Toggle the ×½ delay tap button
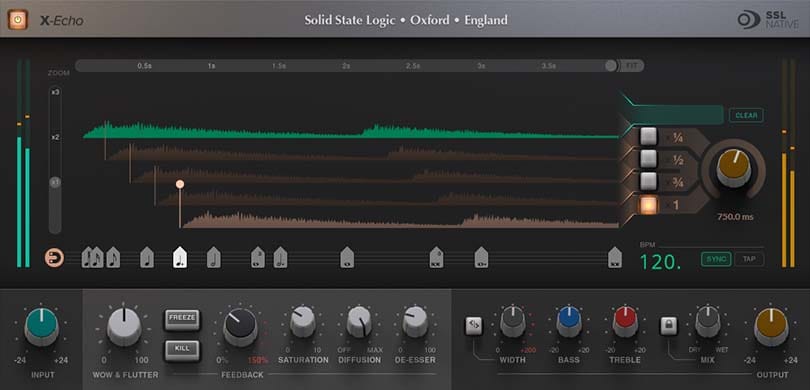The width and height of the screenshot is (810, 390). (648, 159)
